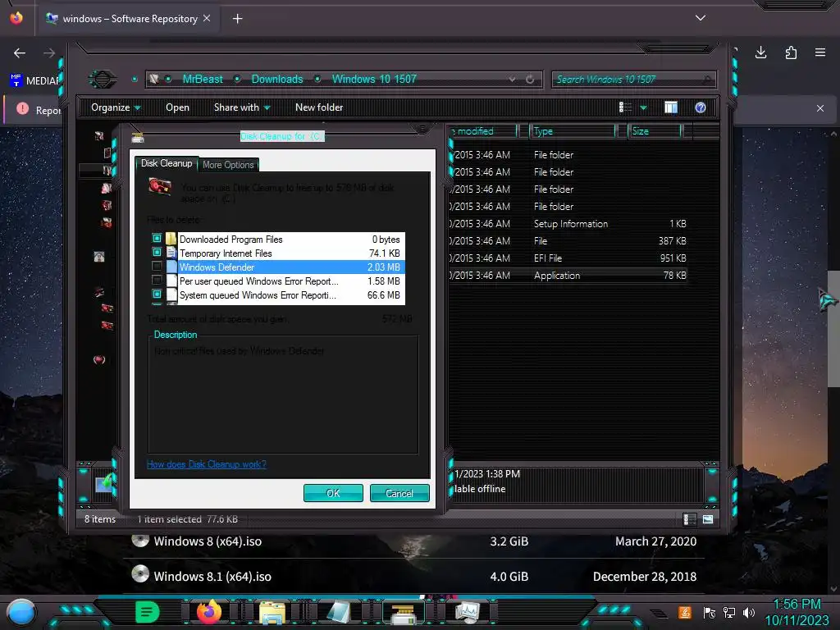Refresh the Explorer folder view
The image size is (840, 630).
click(x=530, y=80)
